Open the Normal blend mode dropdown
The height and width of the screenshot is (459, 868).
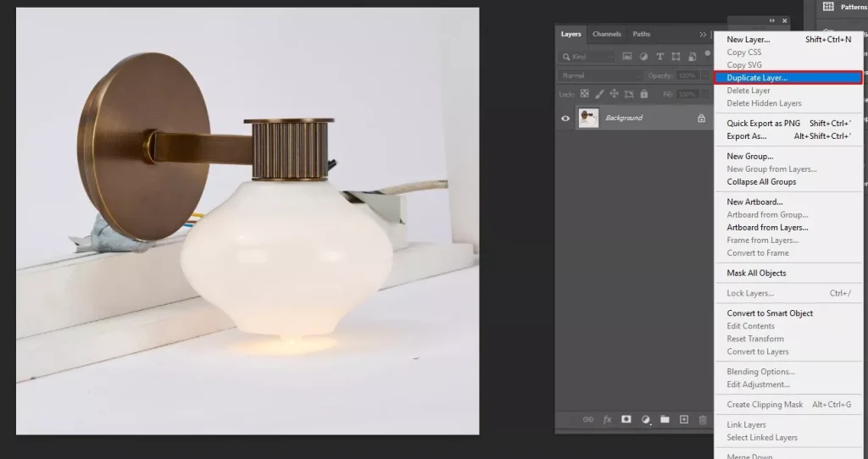tap(600, 75)
